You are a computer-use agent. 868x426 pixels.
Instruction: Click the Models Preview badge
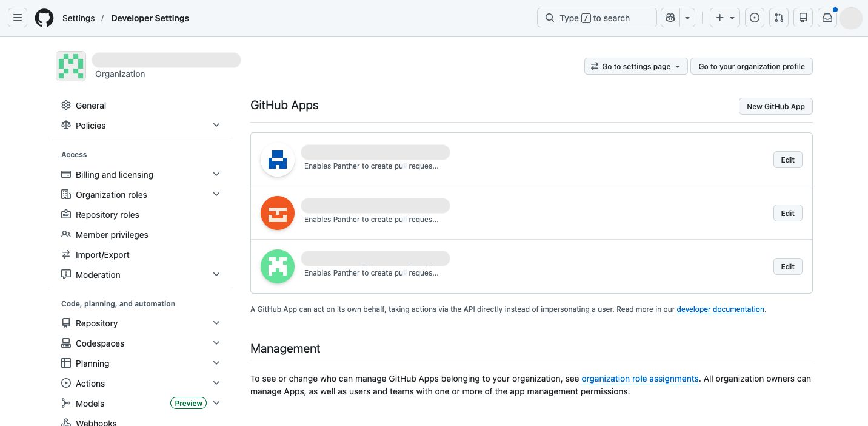point(189,403)
